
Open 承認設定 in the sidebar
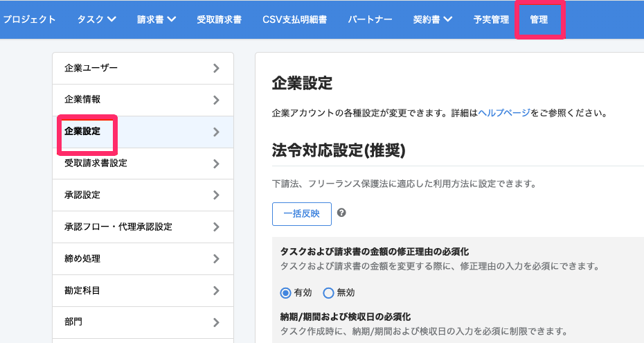point(143,195)
